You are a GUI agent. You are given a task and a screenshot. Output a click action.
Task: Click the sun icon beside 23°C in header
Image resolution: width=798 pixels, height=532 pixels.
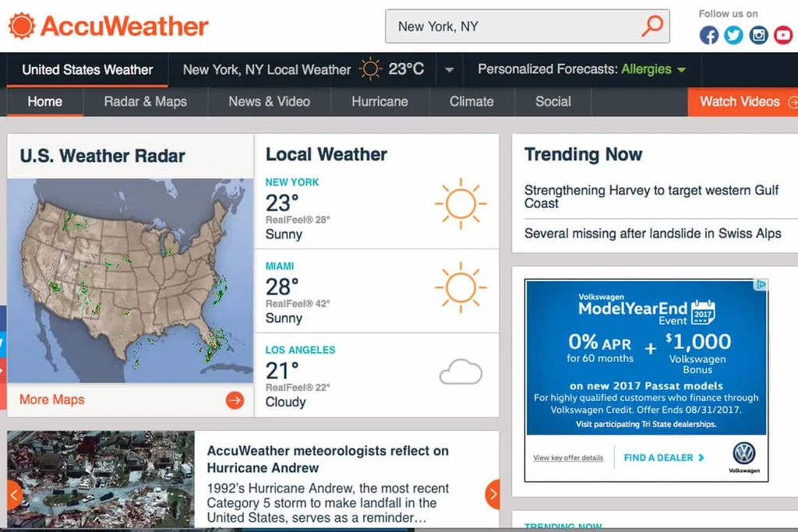click(x=370, y=69)
